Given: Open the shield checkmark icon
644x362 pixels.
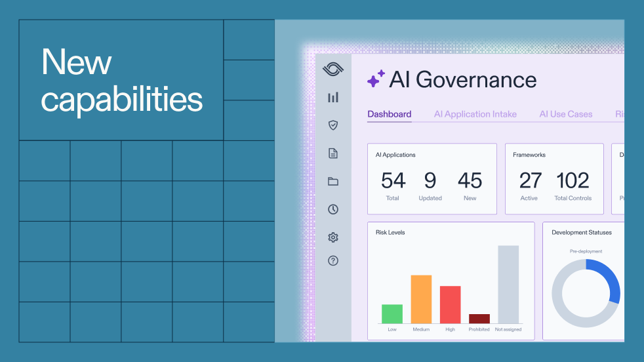Looking at the screenshot, I should 333,125.
